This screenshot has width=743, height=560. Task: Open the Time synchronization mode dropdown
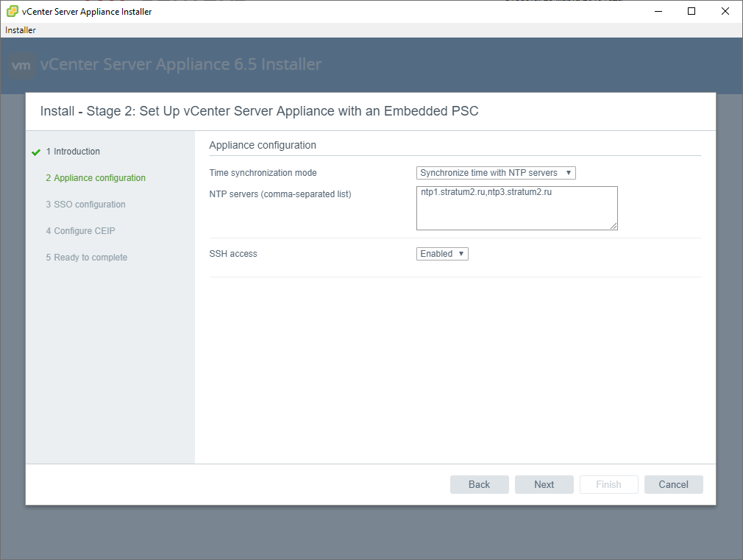coord(496,173)
